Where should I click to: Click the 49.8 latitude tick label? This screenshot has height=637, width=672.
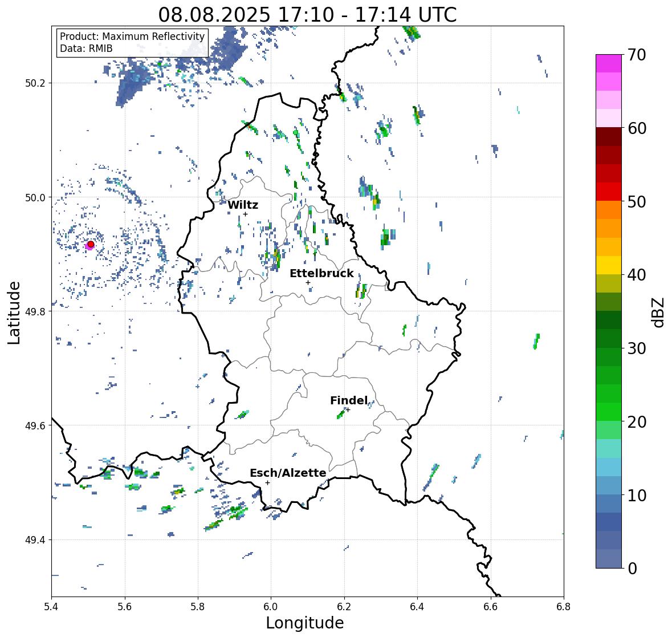coord(35,311)
